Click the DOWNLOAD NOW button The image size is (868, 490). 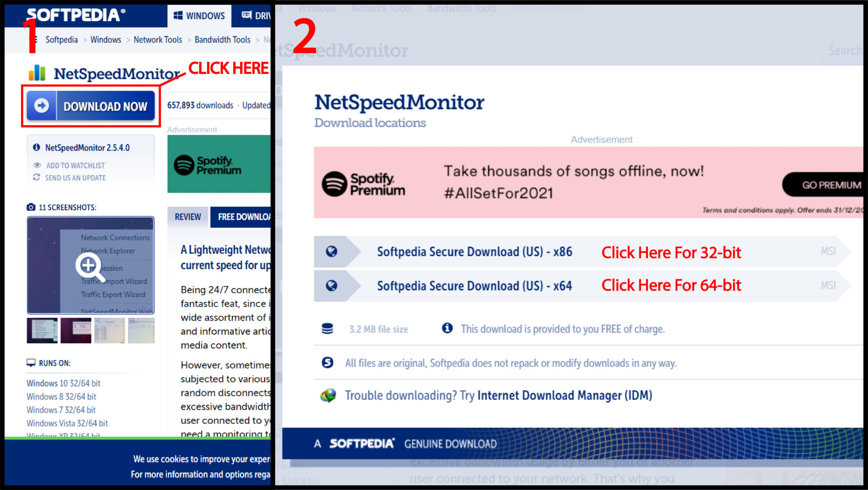coord(90,106)
